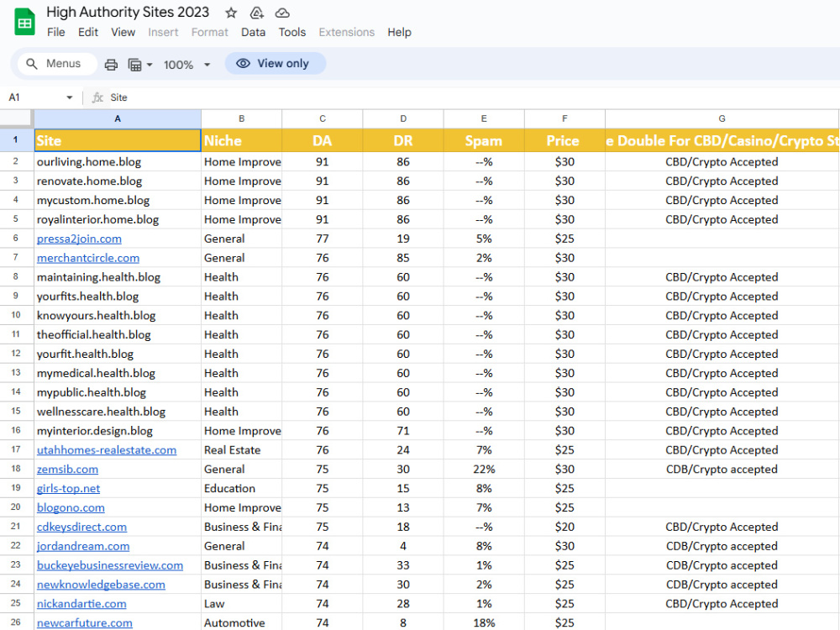Select row 6 header
Viewport: 840px width, 630px height.
click(16, 239)
